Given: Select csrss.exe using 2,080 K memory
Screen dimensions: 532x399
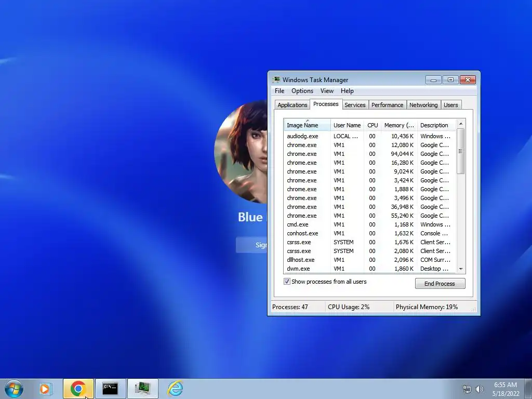Looking at the screenshot, I should 370,251.
